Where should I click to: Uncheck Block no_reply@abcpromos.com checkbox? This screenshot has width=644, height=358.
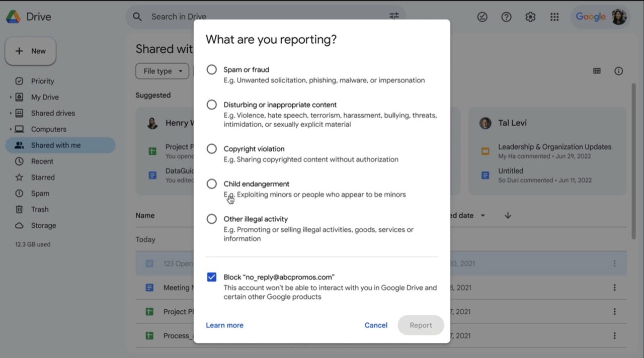[212, 277]
